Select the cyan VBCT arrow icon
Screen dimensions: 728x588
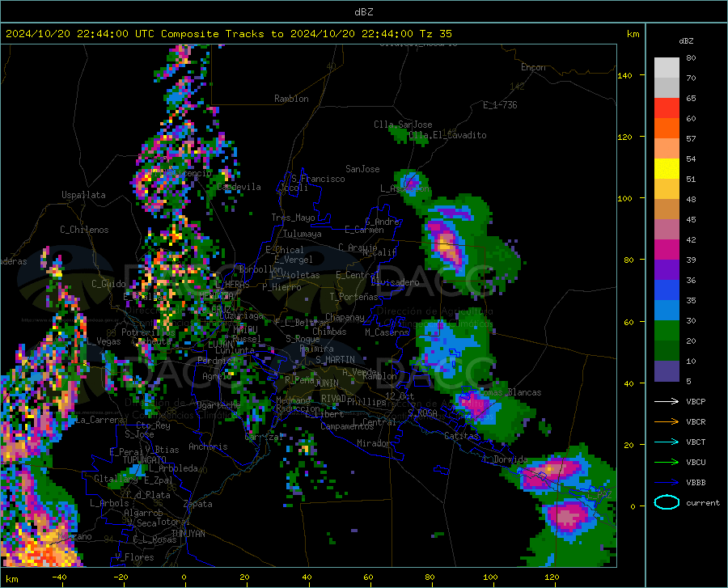(x=666, y=442)
